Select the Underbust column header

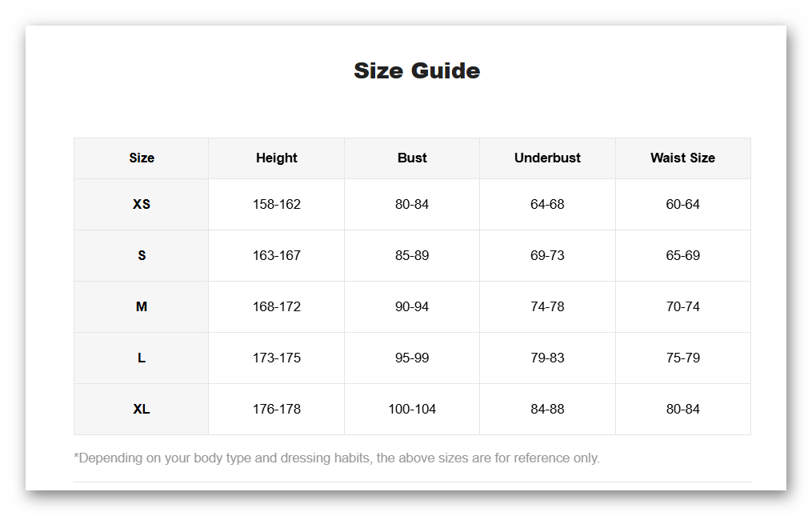pyautogui.click(x=547, y=158)
